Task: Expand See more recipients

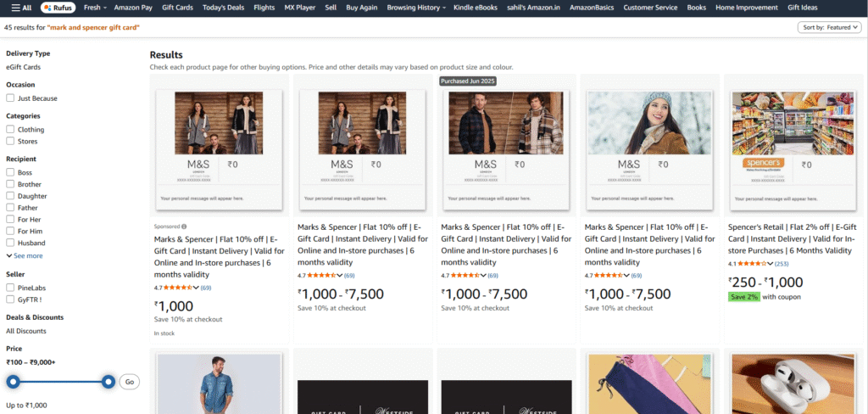Action: click(x=25, y=255)
